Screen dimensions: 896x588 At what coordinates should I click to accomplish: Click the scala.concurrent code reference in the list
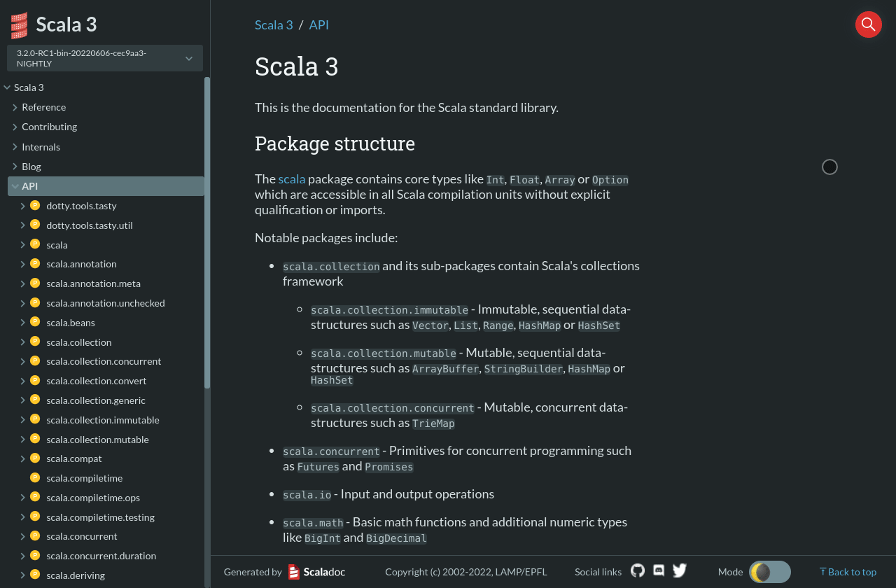[x=331, y=451]
